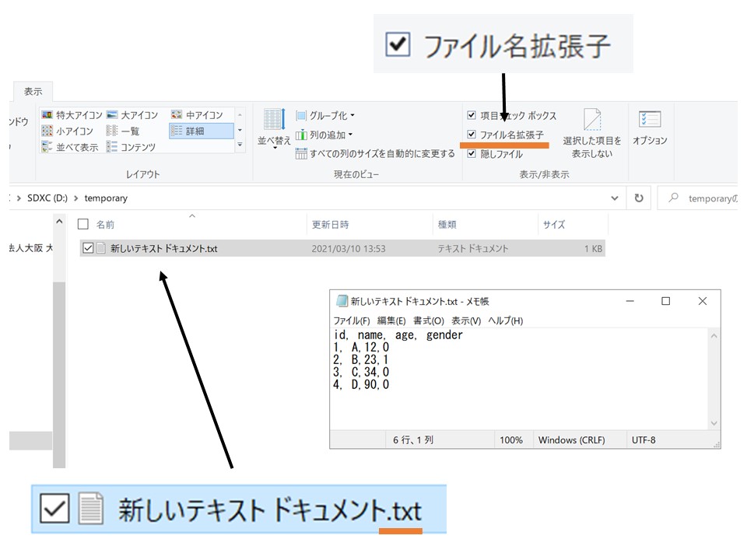Toggle the 隠しファイル checkbox
The width and height of the screenshot is (747, 560).
click(x=472, y=154)
